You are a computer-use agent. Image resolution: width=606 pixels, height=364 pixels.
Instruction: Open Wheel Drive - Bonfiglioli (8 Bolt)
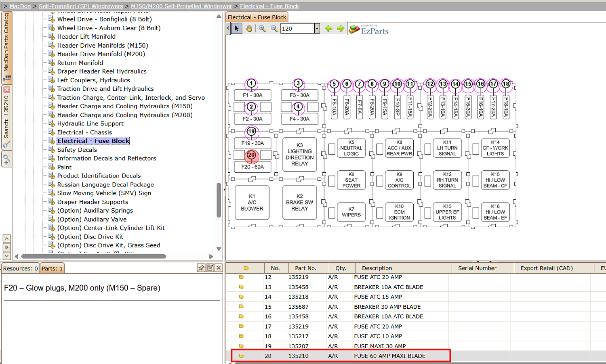(105, 19)
